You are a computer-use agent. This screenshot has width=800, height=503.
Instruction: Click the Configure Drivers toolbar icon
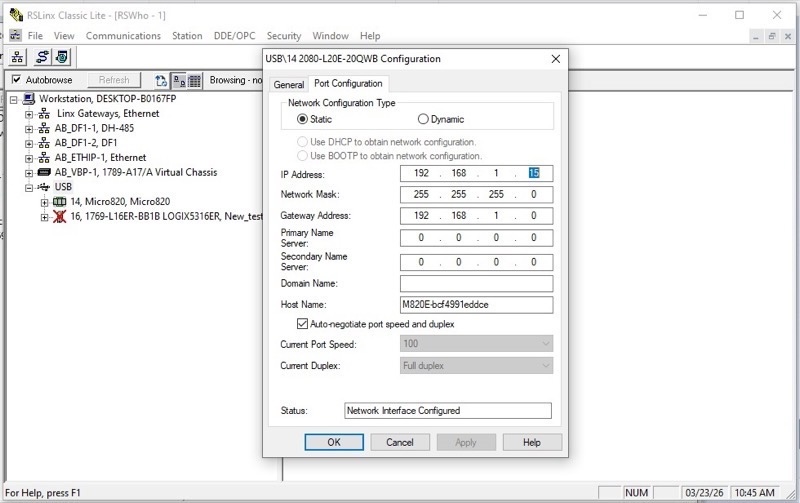(42, 57)
